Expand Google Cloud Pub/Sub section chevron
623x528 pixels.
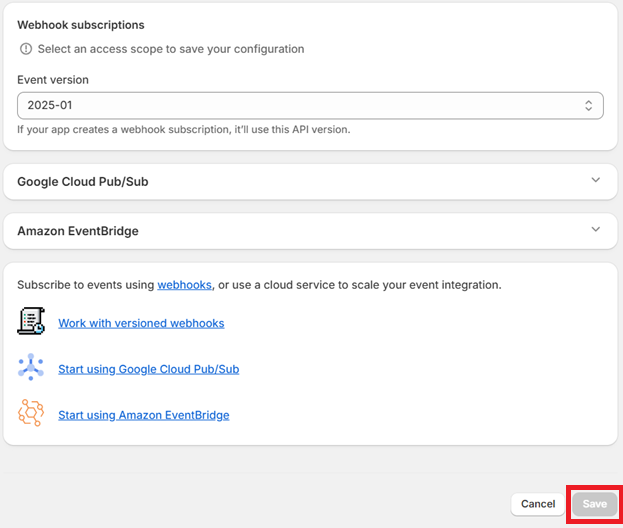click(x=596, y=181)
